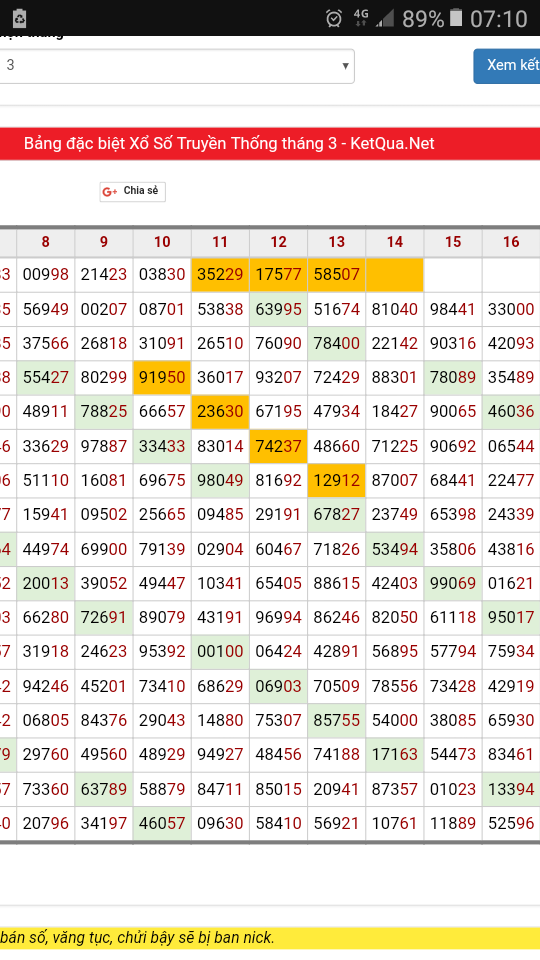Tap the green cell 99069
The image size is (540, 960).
click(453, 583)
